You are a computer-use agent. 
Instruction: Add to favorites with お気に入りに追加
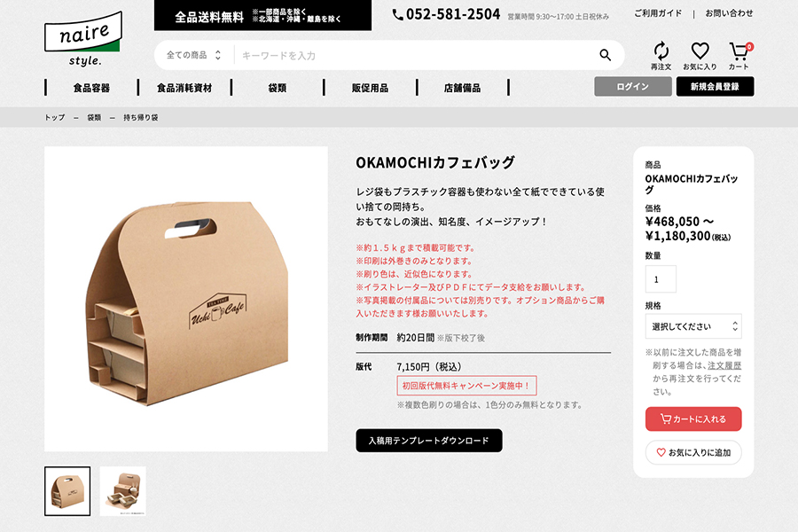point(693,452)
